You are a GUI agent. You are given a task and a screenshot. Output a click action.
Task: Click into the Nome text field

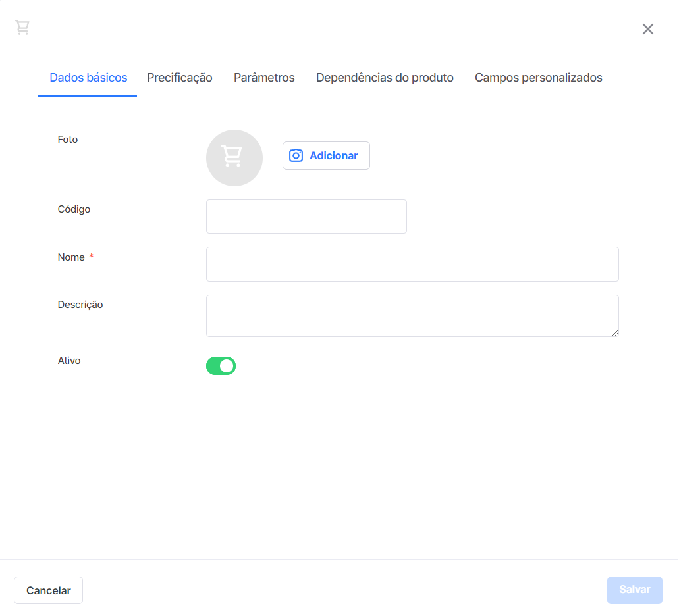(412, 265)
